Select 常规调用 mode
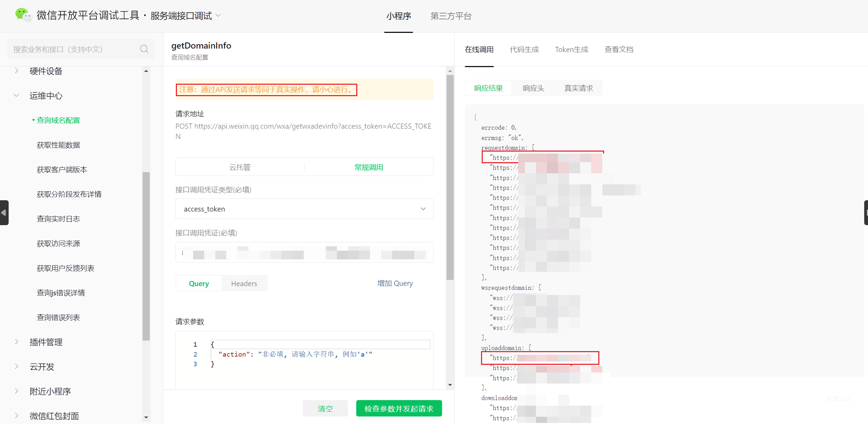 click(368, 167)
